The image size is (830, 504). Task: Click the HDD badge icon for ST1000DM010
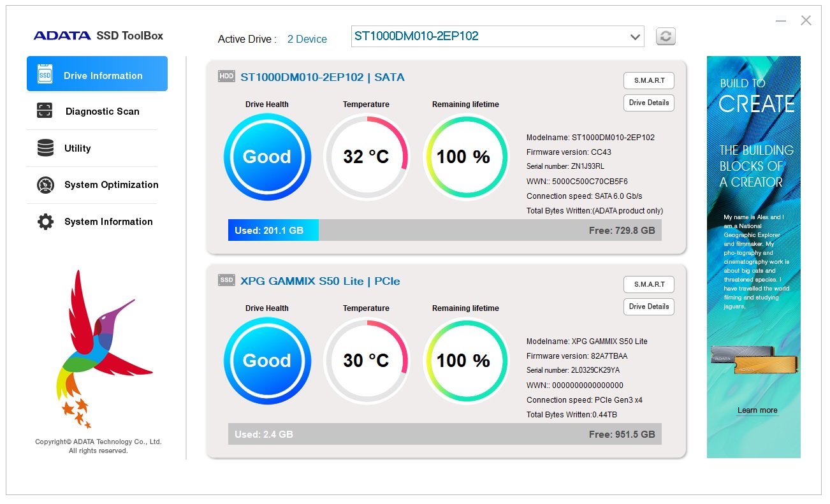(226, 76)
